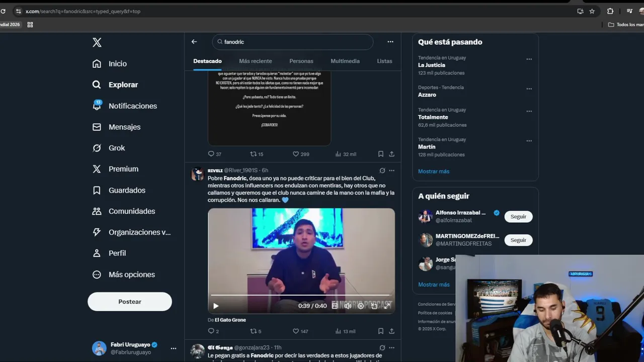
Task: Click Mostrar más under trends
Action: [x=434, y=171]
